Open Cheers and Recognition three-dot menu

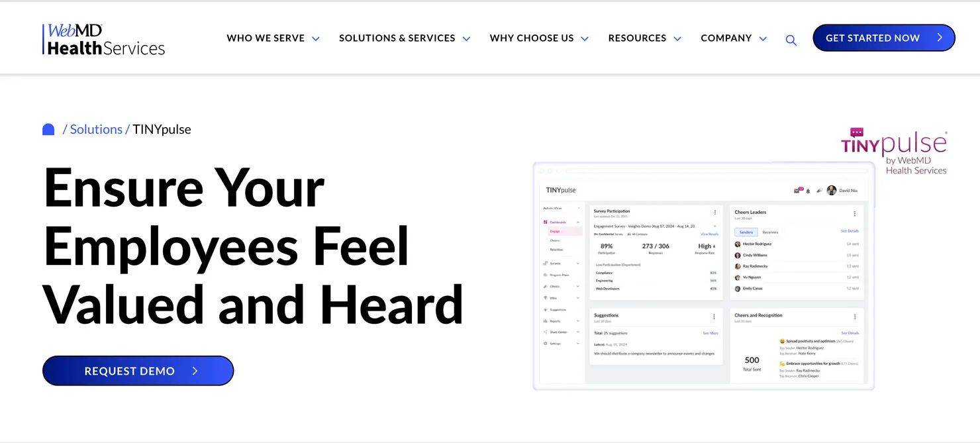tap(855, 317)
